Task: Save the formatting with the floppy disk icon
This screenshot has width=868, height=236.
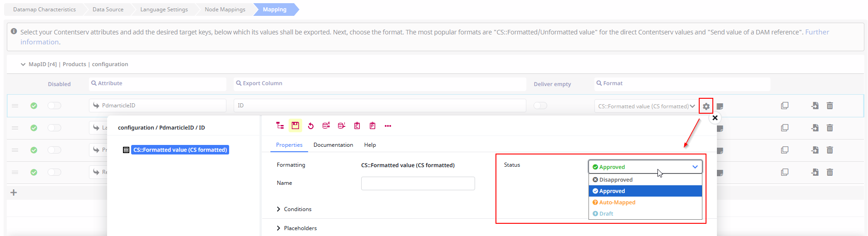Action: tap(295, 125)
